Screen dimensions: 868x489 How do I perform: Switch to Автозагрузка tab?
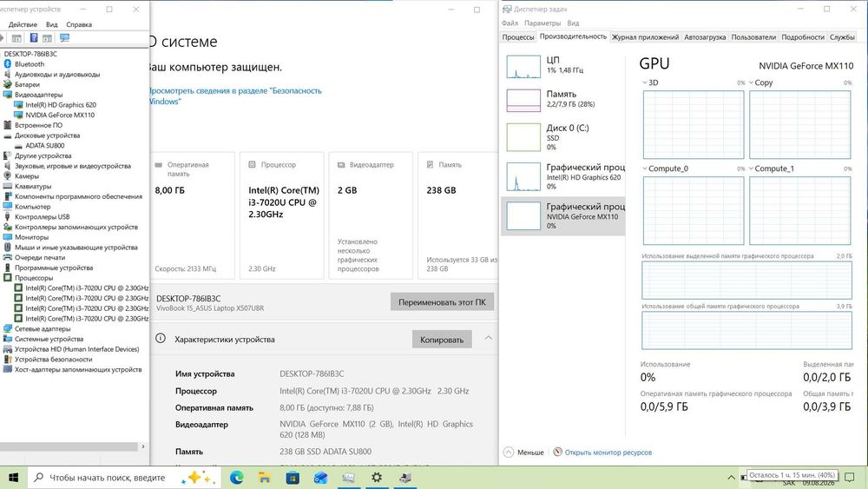705,37
